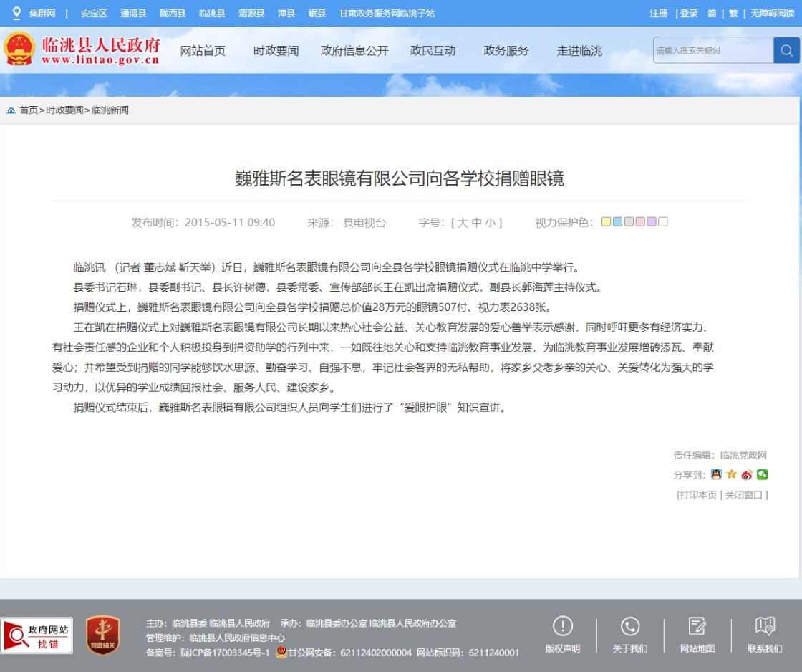802x672 pixels.
Task: Select the yellow eye-protection color swatch
Action: [x=606, y=222]
